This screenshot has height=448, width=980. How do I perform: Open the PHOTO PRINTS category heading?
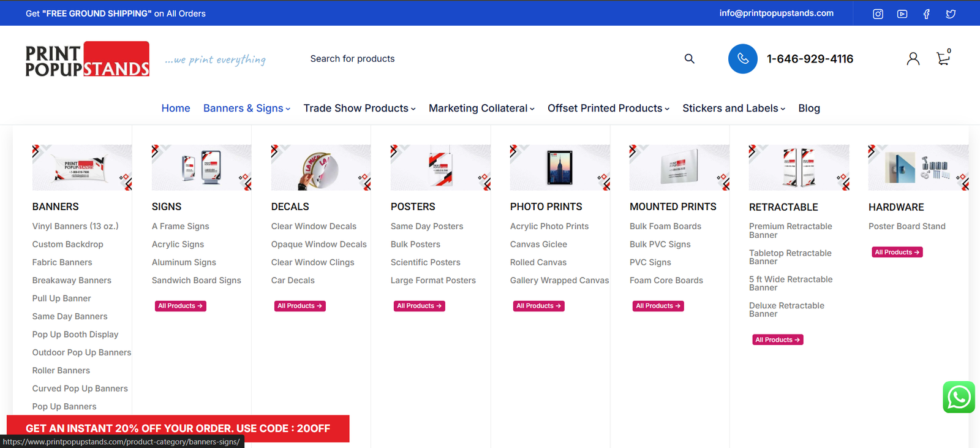click(x=546, y=207)
